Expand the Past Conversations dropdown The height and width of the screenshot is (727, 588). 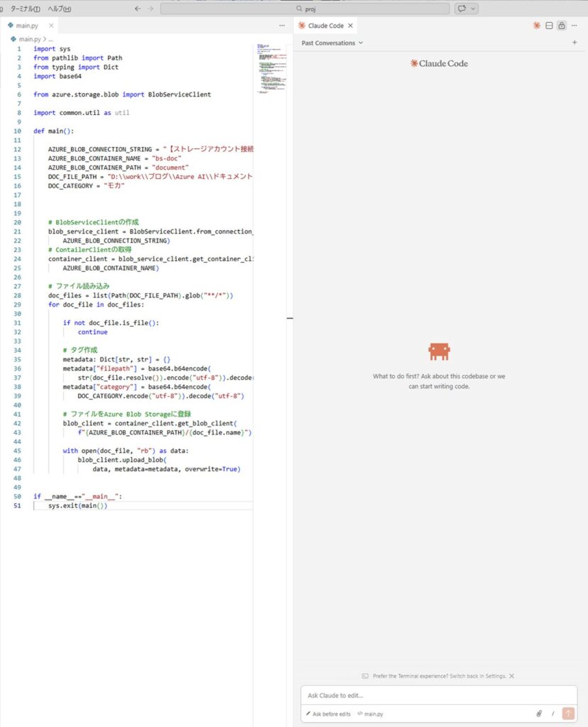332,43
